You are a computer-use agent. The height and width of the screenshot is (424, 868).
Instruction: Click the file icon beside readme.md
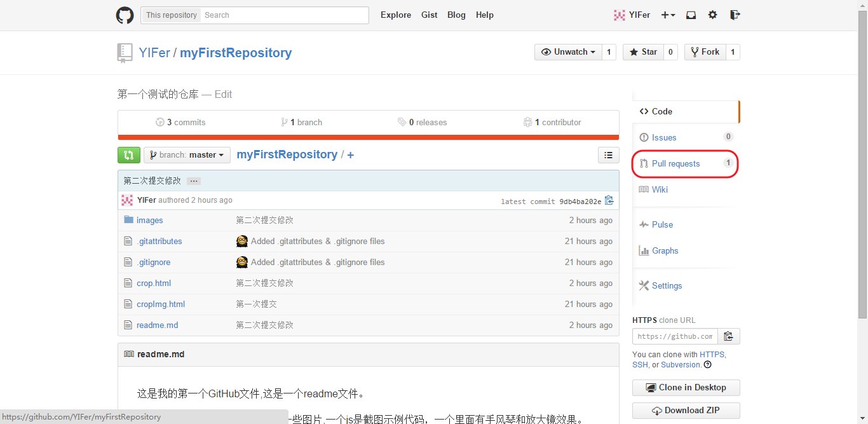[128, 325]
